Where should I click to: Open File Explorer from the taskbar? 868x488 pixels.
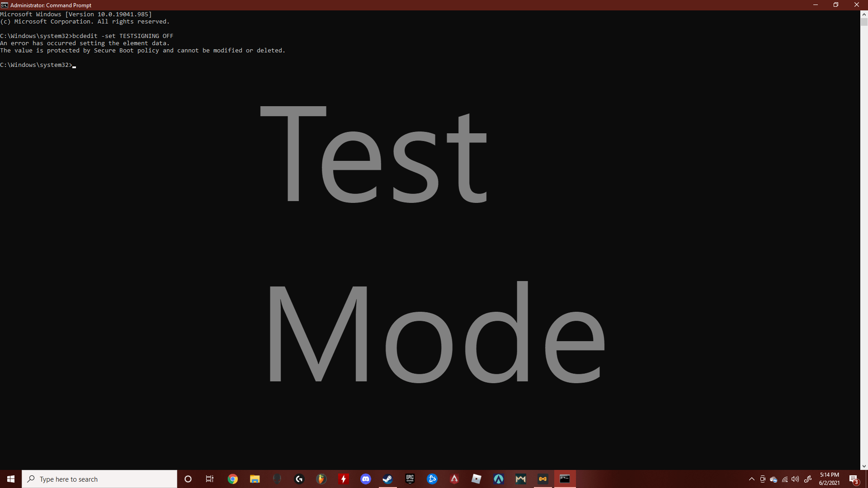[x=255, y=479]
